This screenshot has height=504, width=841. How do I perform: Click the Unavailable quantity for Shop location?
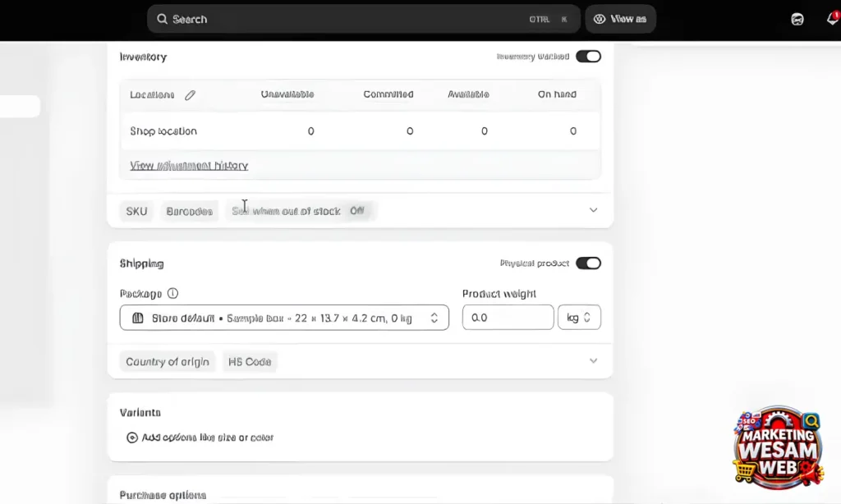click(x=310, y=131)
